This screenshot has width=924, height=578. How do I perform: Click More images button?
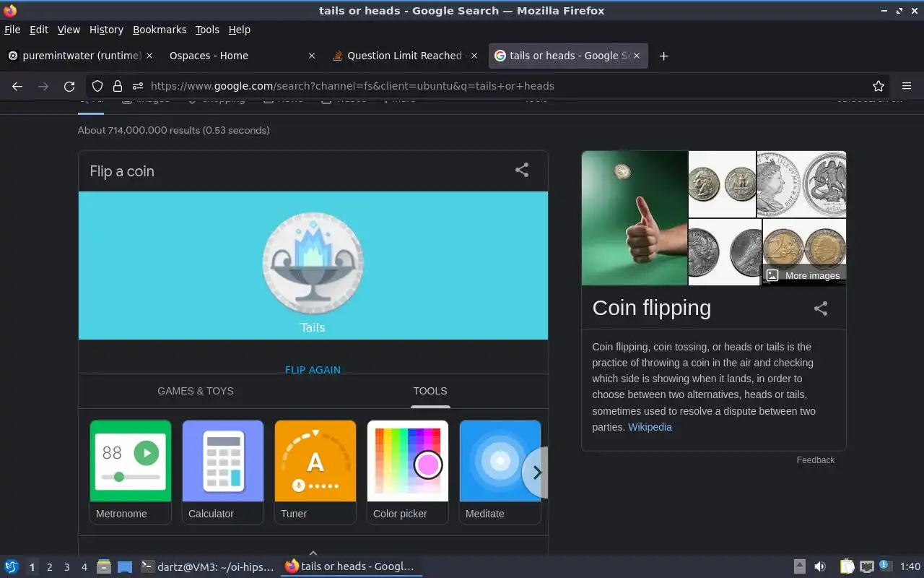point(803,275)
